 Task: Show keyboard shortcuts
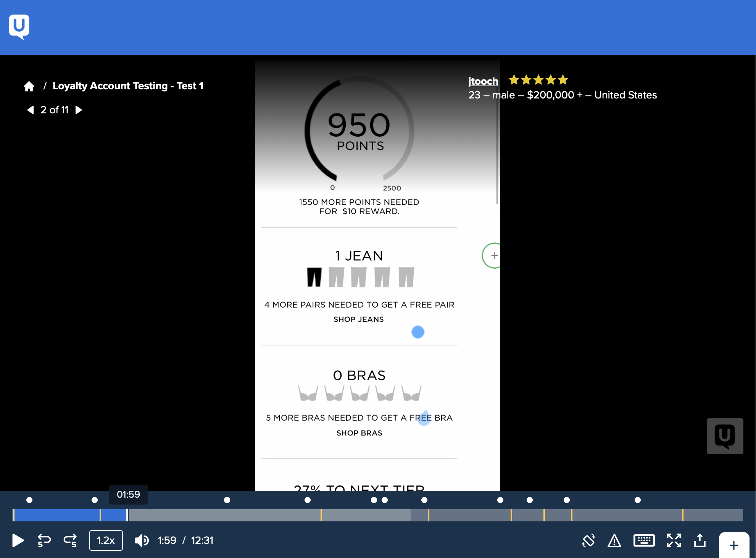(644, 540)
